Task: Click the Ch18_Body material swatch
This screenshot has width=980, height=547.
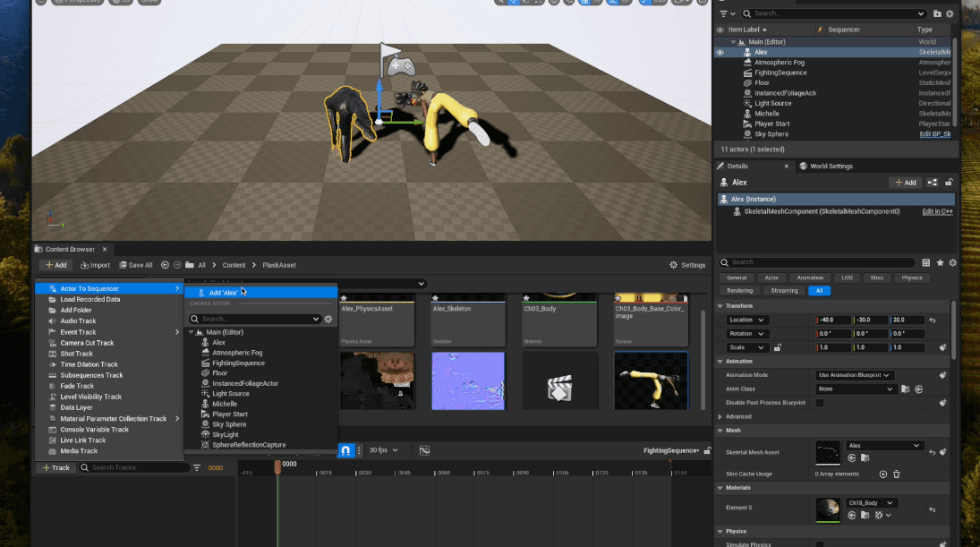Action: pyautogui.click(x=828, y=508)
